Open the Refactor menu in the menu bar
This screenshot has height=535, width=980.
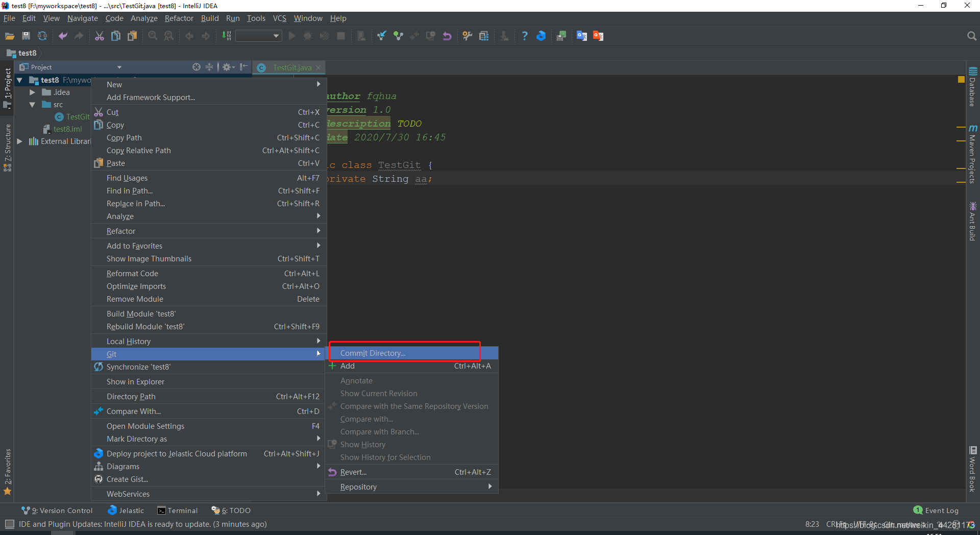pyautogui.click(x=179, y=18)
